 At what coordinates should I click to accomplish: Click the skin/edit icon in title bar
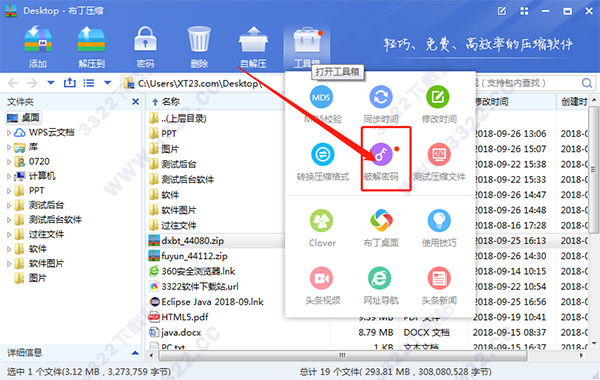pos(502,11)
